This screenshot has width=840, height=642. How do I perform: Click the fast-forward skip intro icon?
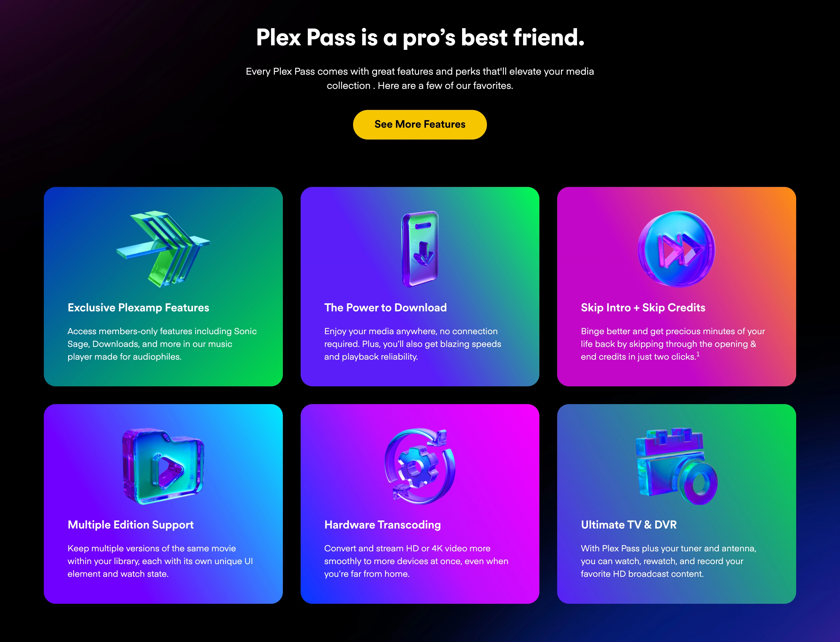676,249
